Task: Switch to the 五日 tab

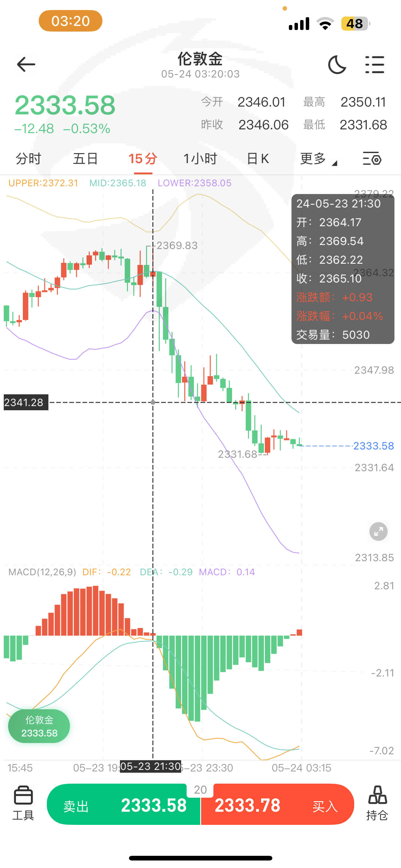Action: (x=86, y=158)
